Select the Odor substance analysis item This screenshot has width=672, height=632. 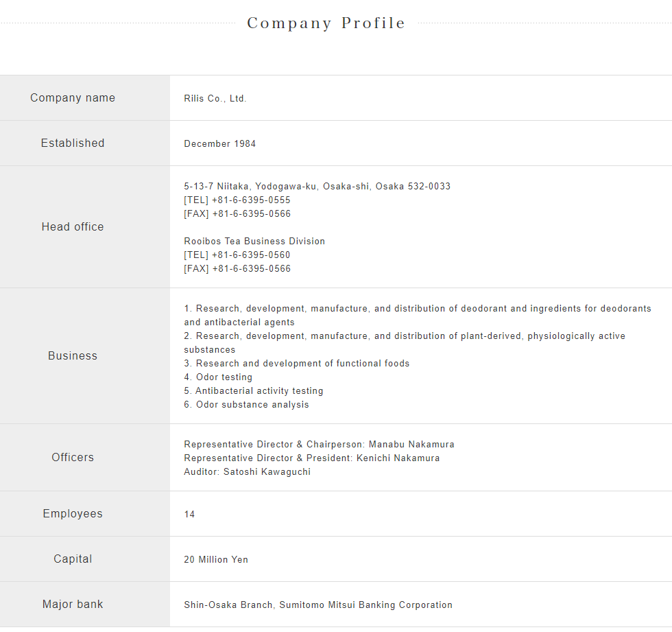(x=246, y=405)
